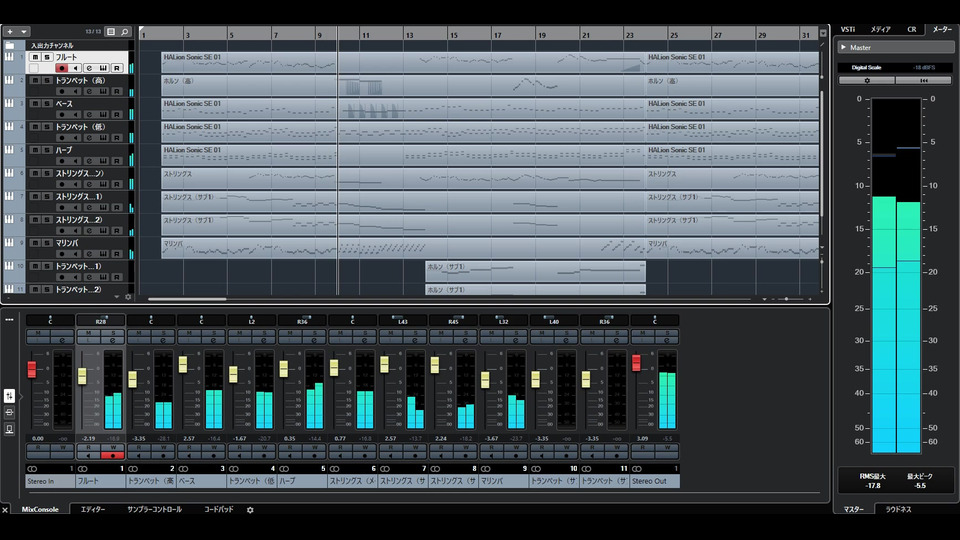Click the lower zone settings gear icon
This screenshot has width=960, height=540.
tap(250, 510)
